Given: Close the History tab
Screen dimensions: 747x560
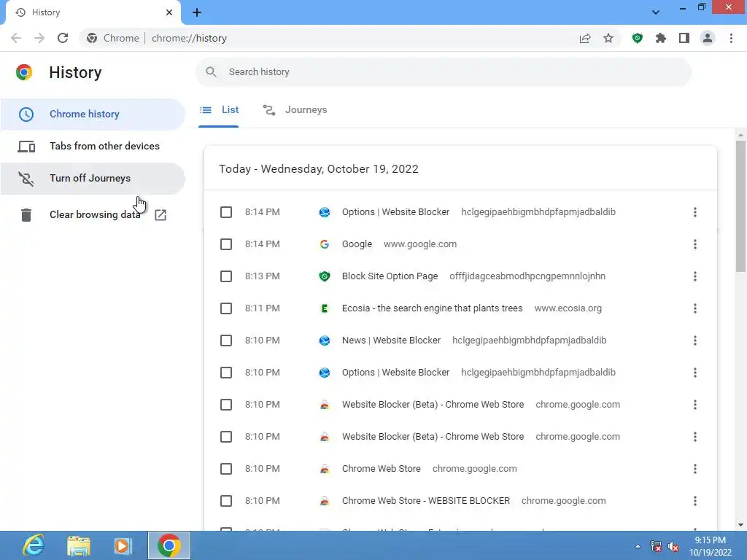Looking at the screenshot, I should [169, 12].
